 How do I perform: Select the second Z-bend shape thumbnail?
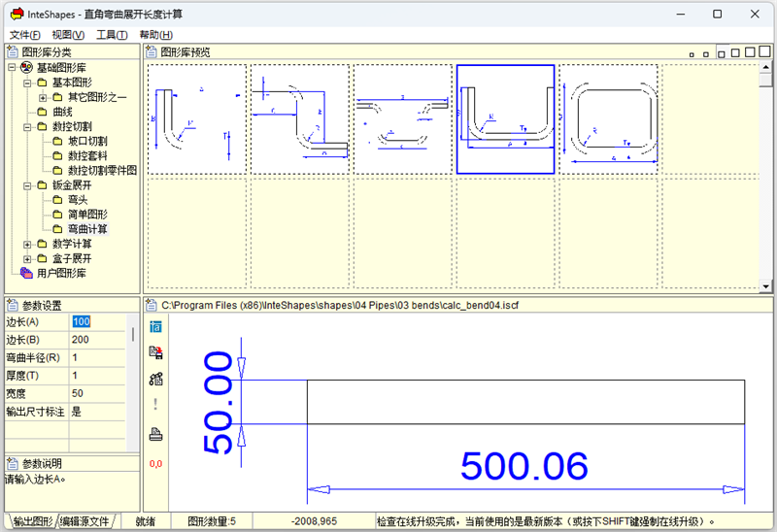click(300, 118)
